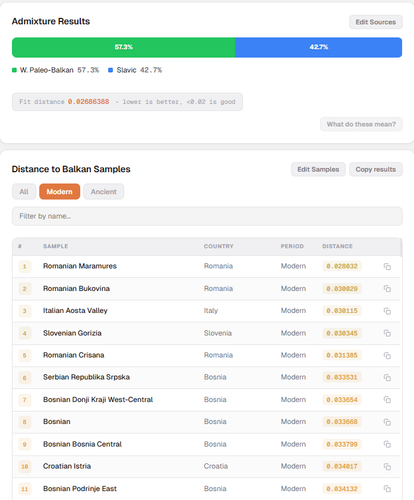Show the Ancient samples filter
The height and width of the screenshot is (500, 414).
[x=104, y=192]
